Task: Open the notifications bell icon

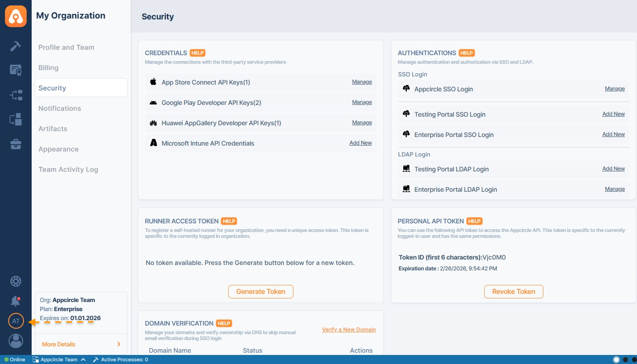Action: [x=16, y=301]
